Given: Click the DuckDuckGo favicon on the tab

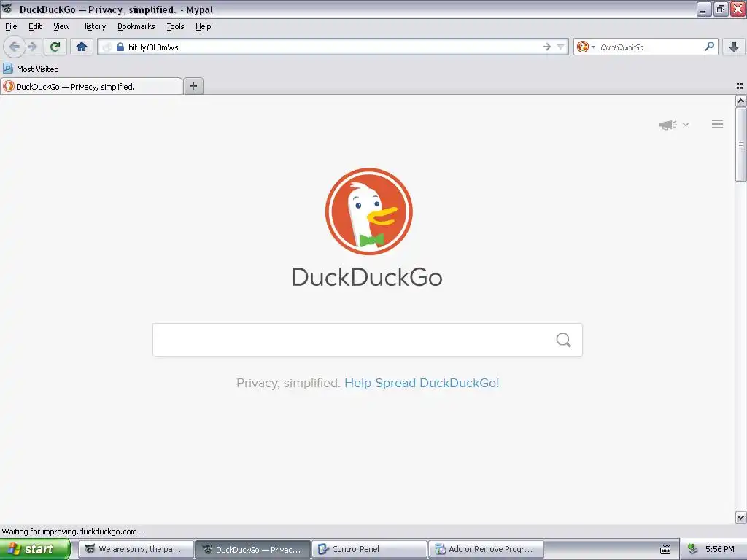Looking at the screenshot, I should [9, 86].
